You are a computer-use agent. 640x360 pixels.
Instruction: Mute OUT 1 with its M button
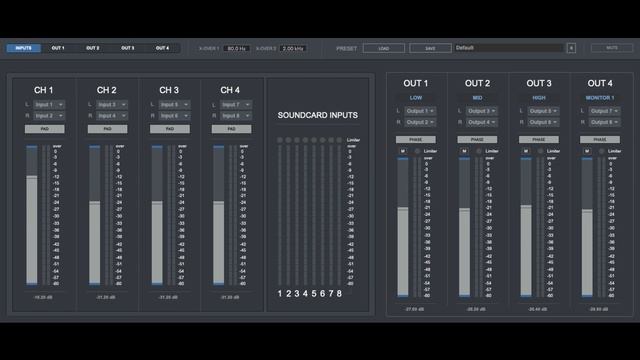pyautogui.click(x=402, y=151)
